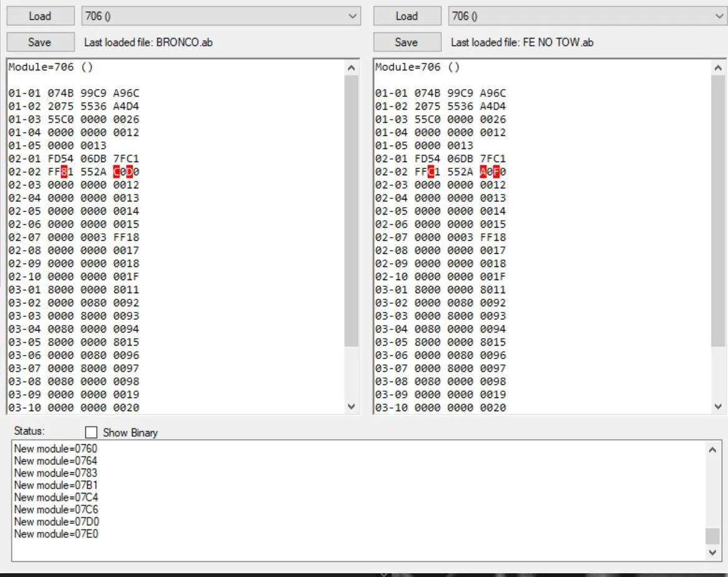Screen dimensions: 728x577
Task: Click the right pane vertical scrollbar thumb
Action: click(718, 211)
